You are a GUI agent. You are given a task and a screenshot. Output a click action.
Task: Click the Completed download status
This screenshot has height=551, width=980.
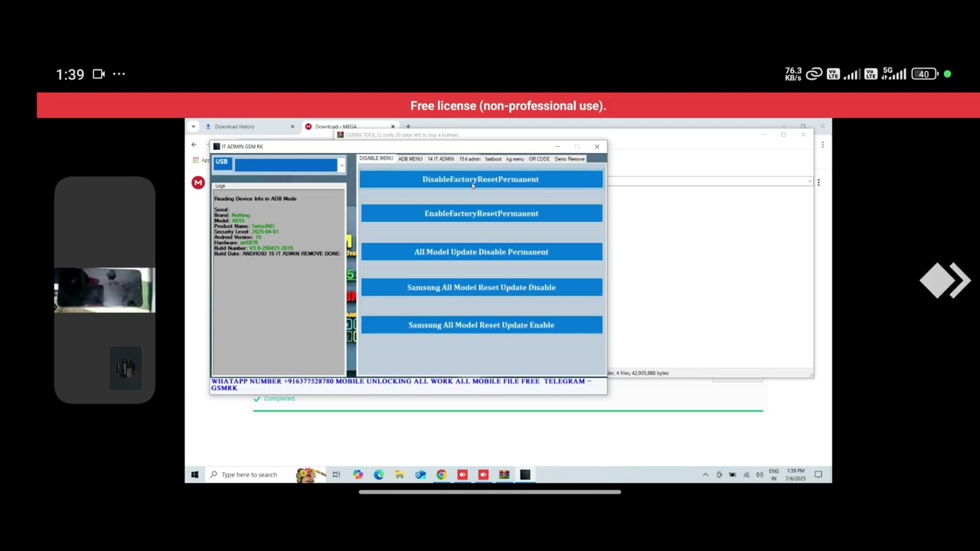click(275, 399)
